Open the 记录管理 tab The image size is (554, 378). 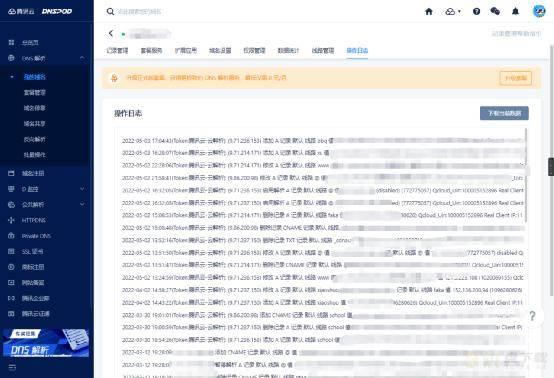pyautogui.click(x=117, y=51)
